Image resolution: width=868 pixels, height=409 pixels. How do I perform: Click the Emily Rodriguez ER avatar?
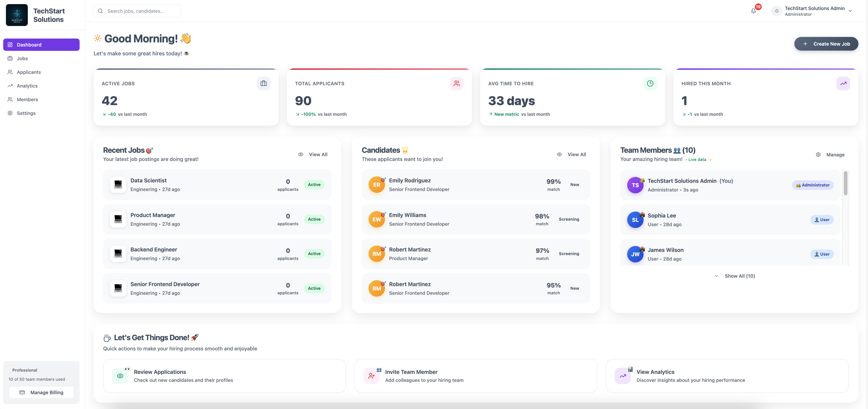click(376, 185)
